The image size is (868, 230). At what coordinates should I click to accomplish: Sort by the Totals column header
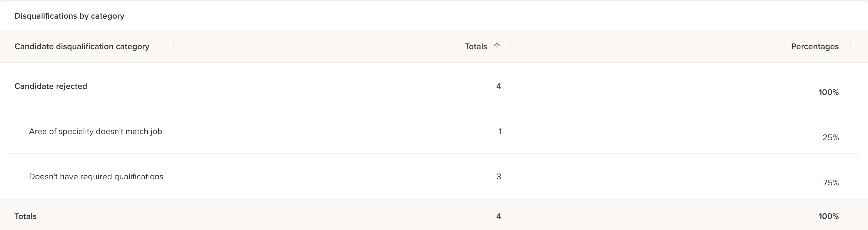click(x=476, y=46)
